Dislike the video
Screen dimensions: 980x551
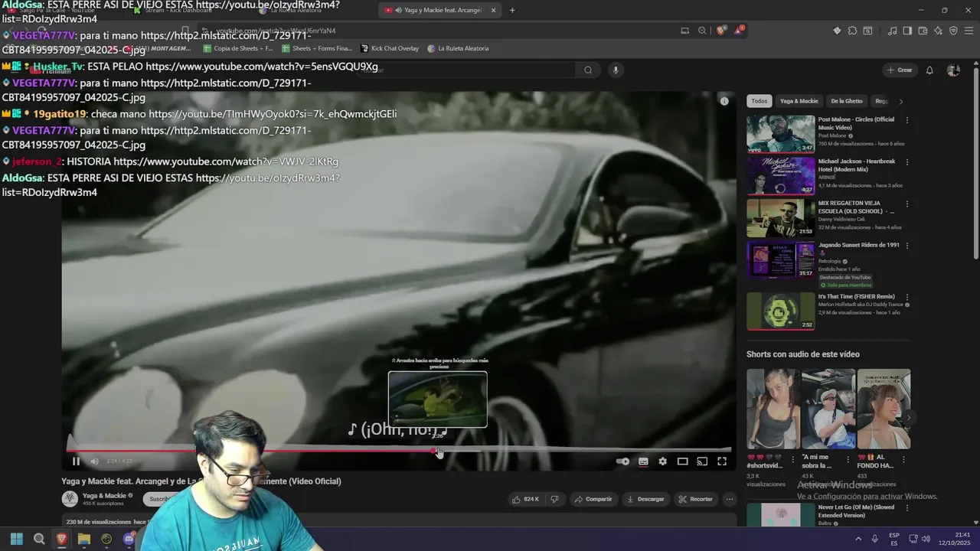(555, 499)
